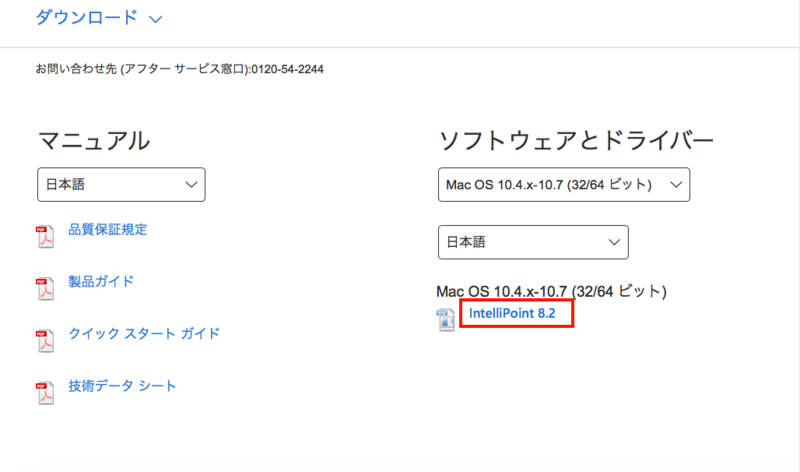This screenshot has width=800, height=472.
Task: Click the phone number 0120-54-2244 text
Action: coord(287,69)
